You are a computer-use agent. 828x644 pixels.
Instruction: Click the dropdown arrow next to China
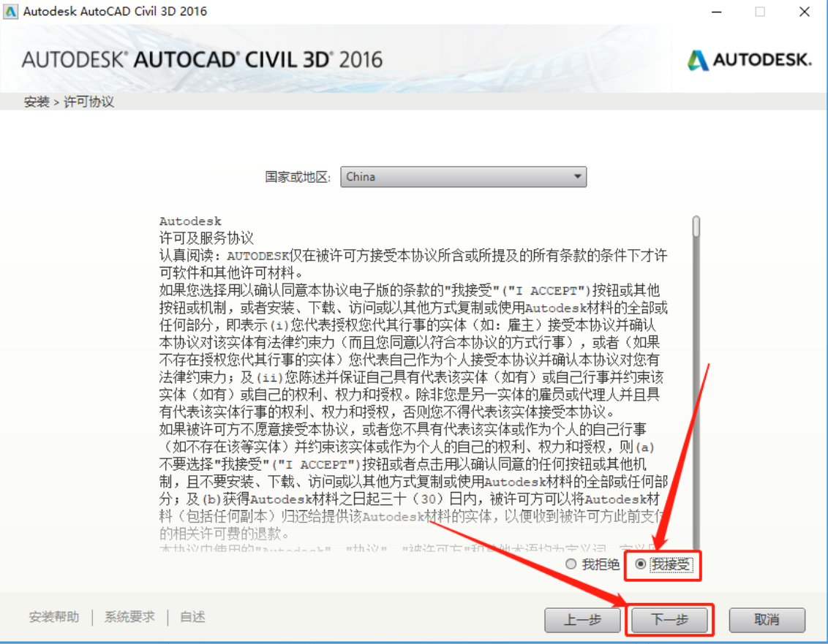click(577, 176)
